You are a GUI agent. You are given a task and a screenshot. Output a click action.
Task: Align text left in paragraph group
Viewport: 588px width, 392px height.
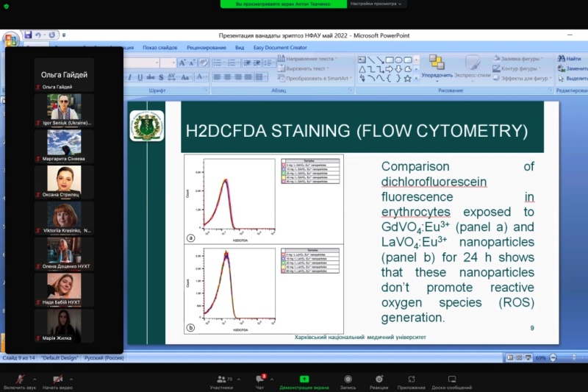[217, 77]
